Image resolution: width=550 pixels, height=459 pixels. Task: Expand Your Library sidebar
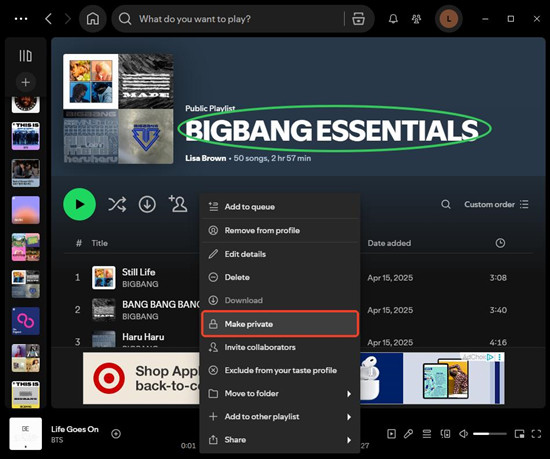click(x=25, y=56)
